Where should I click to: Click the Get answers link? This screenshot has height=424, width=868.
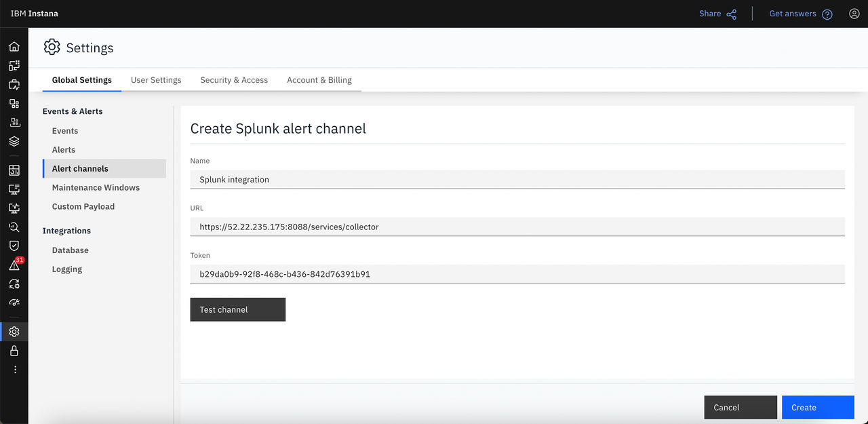(x=793, y=14)
